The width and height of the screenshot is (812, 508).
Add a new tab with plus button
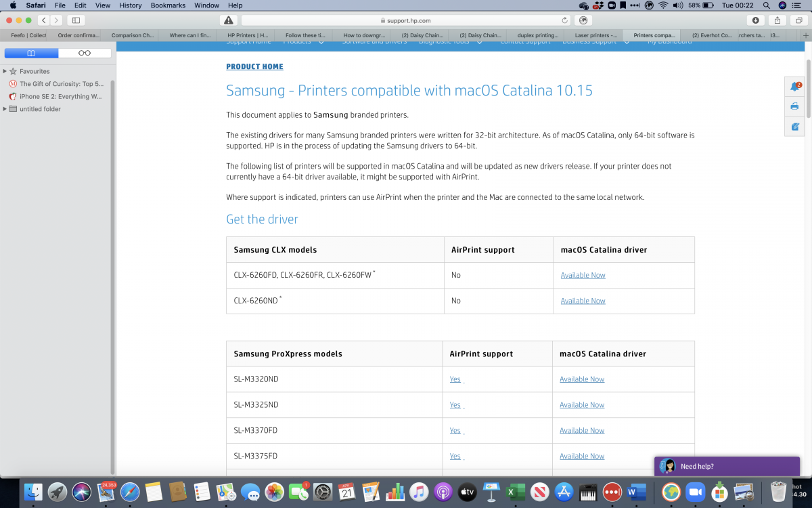tap(805, 35)
